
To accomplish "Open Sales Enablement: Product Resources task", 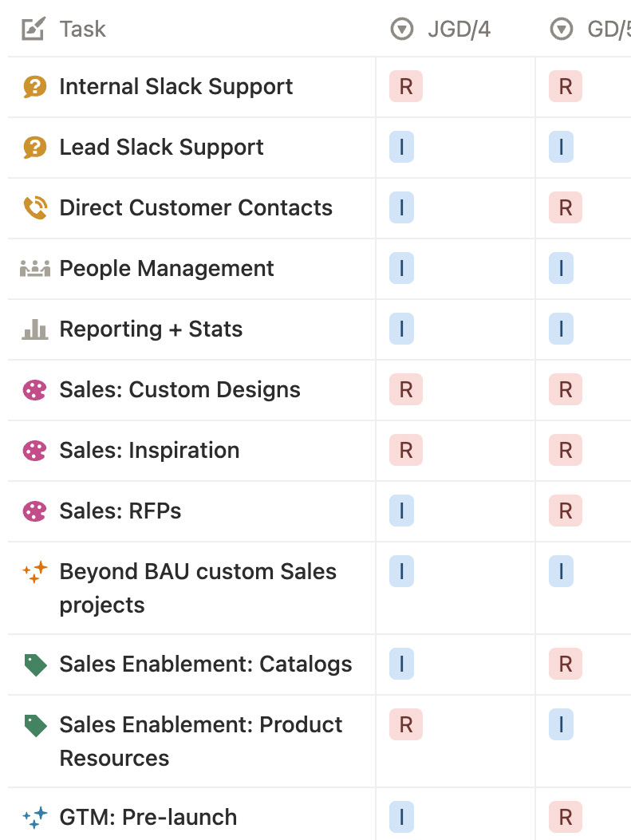I will [201, 741].
